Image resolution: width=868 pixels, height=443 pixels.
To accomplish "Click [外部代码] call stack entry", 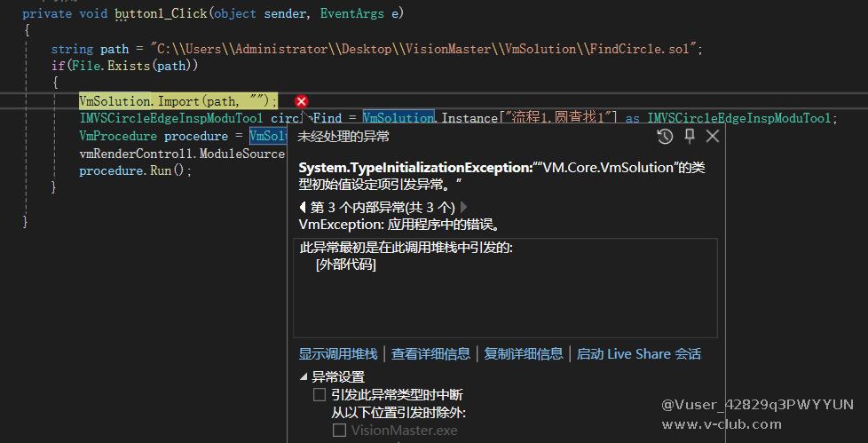I will click(x=346, y=265).
